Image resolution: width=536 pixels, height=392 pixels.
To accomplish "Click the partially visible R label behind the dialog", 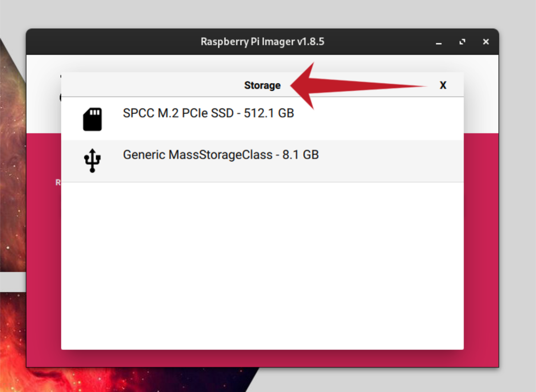I will [x=57, y=183].
